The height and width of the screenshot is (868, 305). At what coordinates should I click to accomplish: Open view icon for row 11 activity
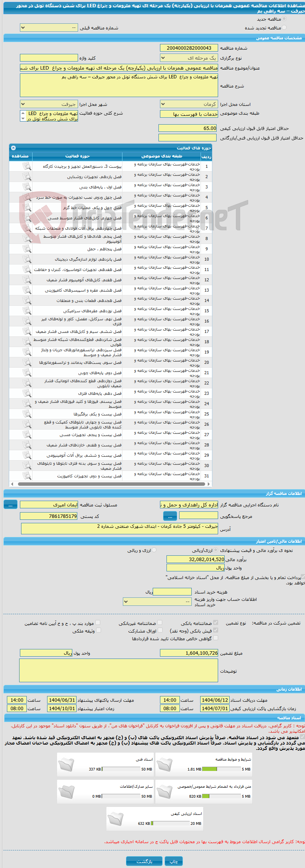(x=26, y=269)
